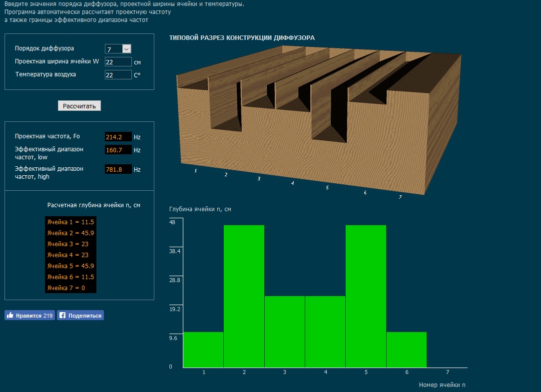Click the Facebook Нравится 219 button
This screenshot has height=392, width=541.
click(29, 315)
